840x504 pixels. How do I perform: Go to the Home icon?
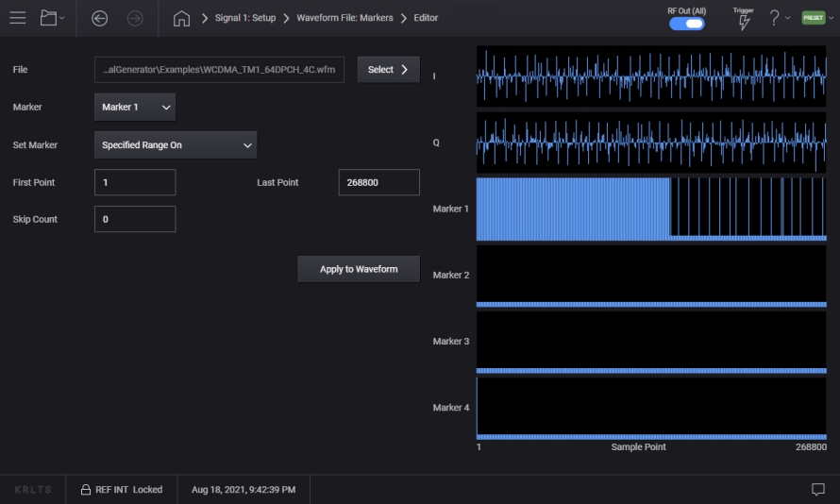tap(182, 18)
